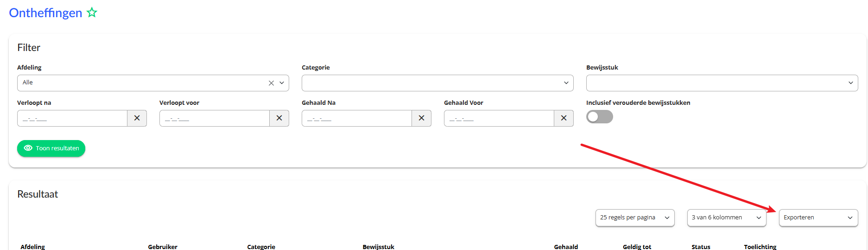Clear the Verloopt na date

click(137, 118)
